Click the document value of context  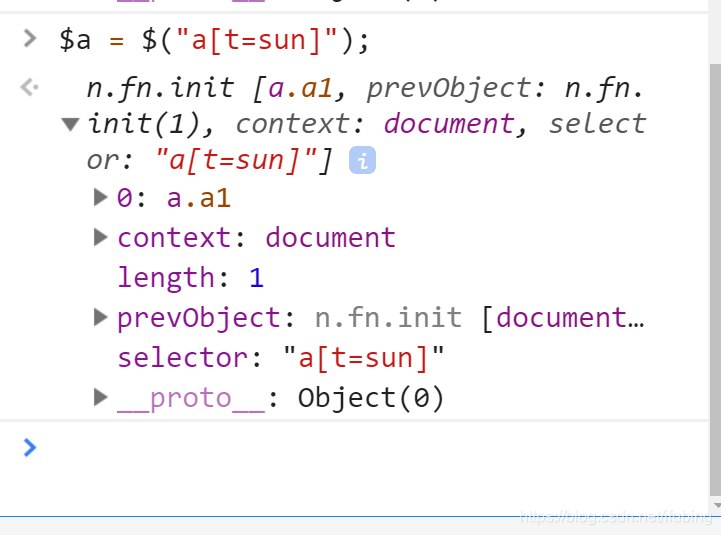click(330, 238)
